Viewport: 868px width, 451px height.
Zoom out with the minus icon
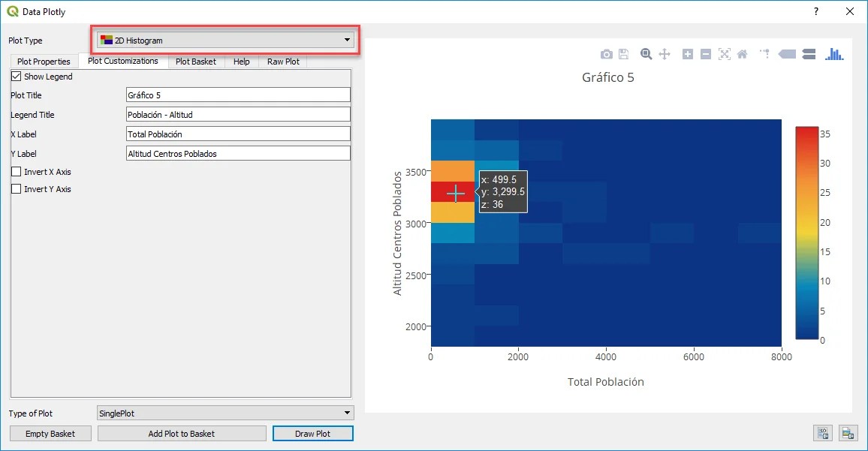click(x=706, y=54)
